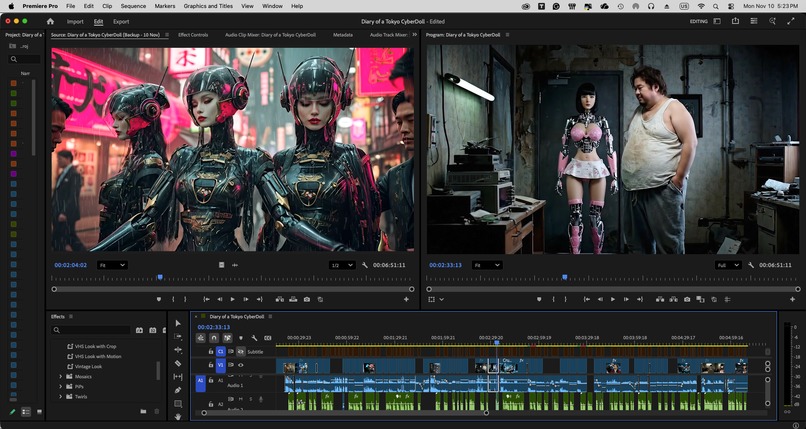Click Extract button in Program monitor
Viewport: 806px width, 429px height.
674,299
